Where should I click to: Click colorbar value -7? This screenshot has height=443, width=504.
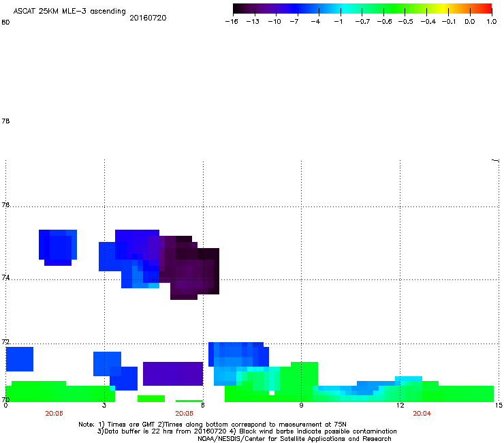[294, 22]
